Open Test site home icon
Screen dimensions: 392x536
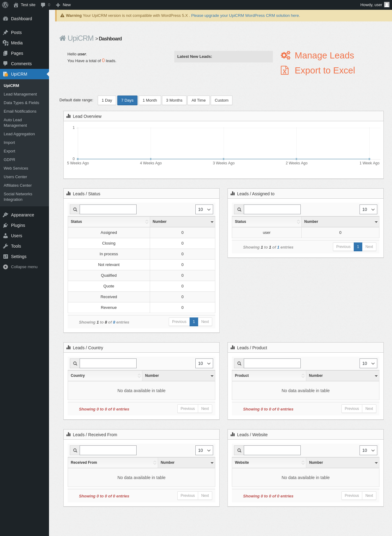[16, 5]
